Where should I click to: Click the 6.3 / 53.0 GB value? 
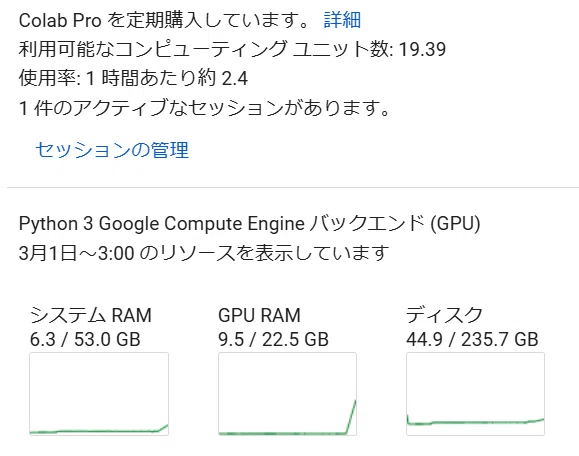(x=85, y=339)
